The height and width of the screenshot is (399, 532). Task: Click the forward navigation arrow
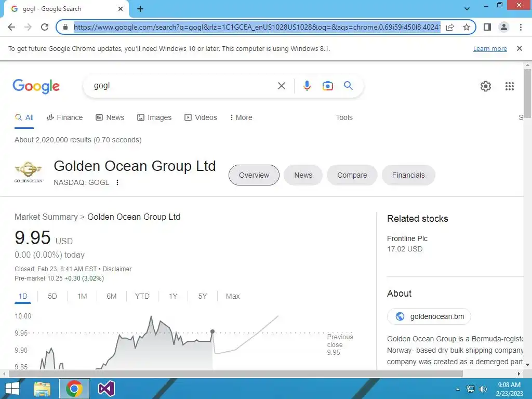28,27
